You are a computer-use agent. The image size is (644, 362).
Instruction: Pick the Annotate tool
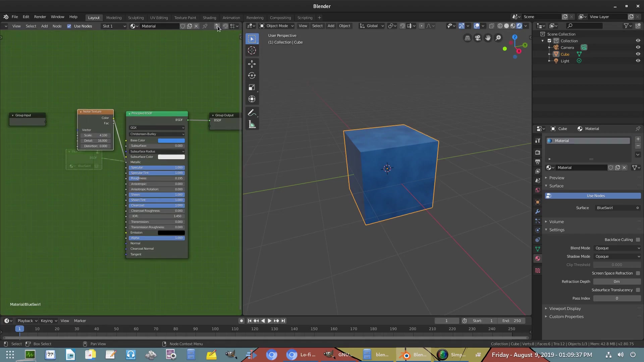[x=252, y=112]
